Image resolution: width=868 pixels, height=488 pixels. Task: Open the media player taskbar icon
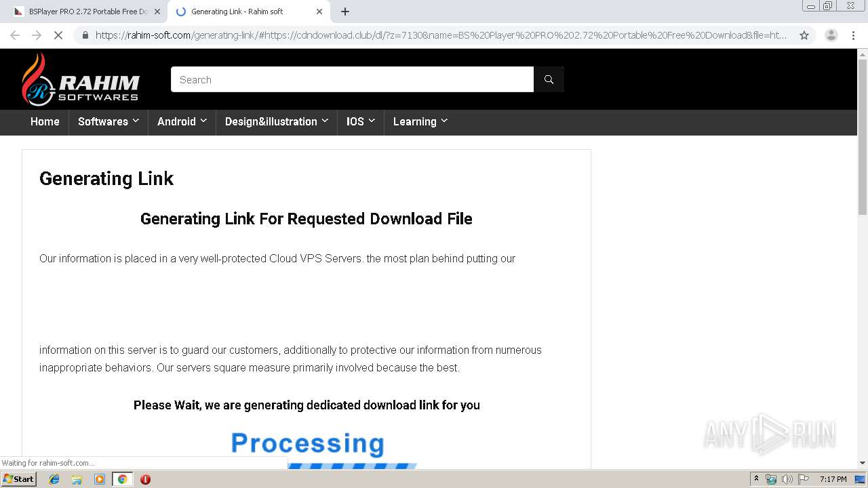[100, 479]
